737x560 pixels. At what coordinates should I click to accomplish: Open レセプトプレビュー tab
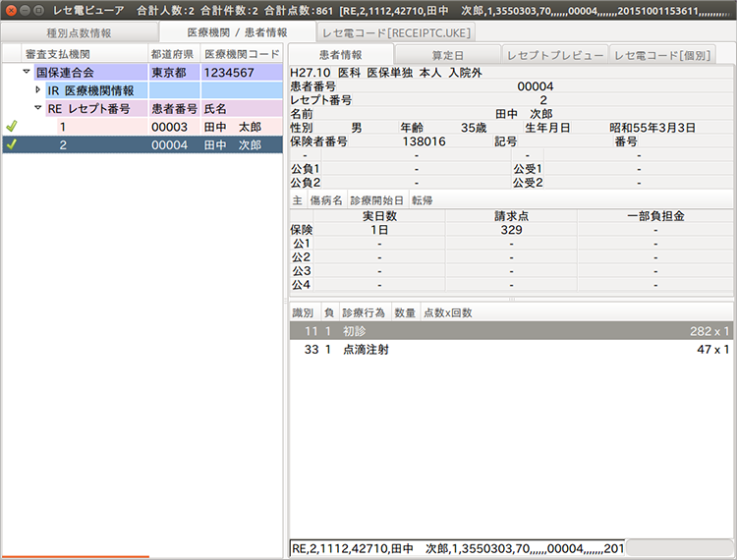tap(555, 55)
